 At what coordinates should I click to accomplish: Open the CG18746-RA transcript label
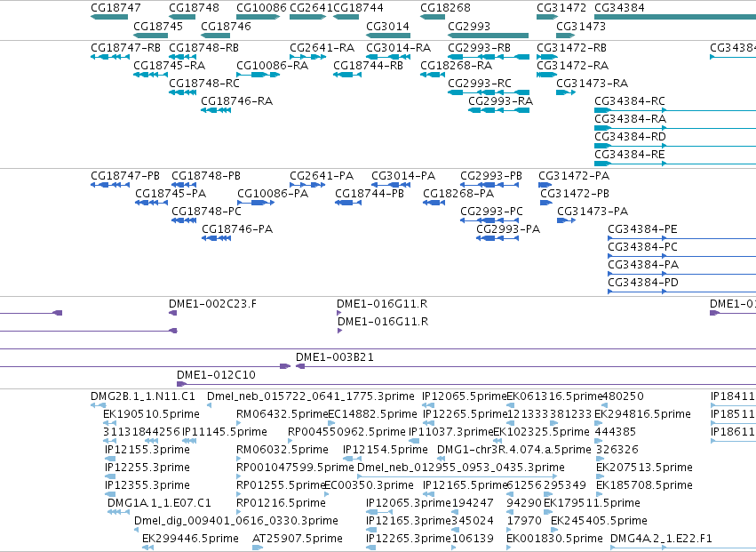click(236, 100)
